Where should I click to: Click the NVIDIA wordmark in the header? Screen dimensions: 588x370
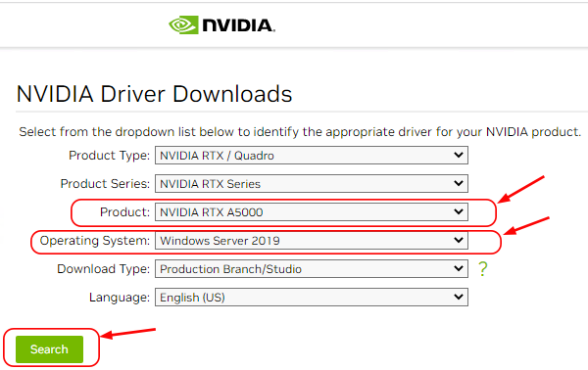point(239,25)
